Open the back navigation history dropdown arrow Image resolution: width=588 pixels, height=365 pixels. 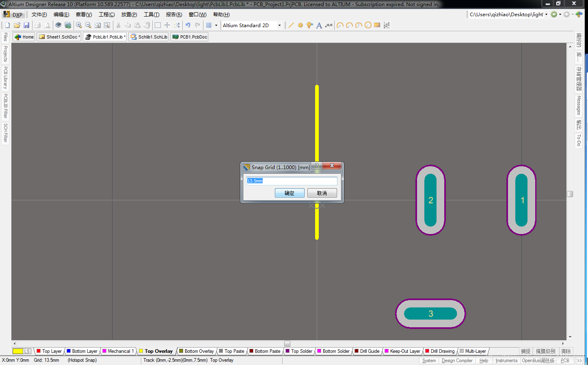tap(560, 14)
